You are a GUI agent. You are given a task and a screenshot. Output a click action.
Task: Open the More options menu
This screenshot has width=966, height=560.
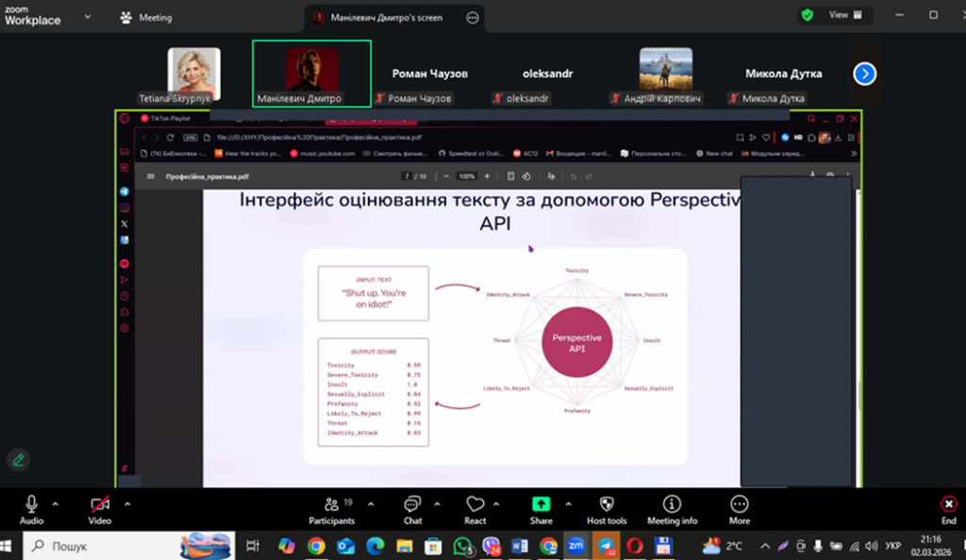pyautogui.click(x=740, y=507)
